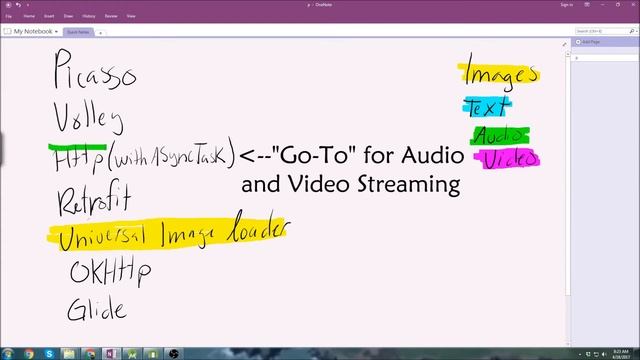Click into the Search box
640x360 pixels.
(602, 31)
